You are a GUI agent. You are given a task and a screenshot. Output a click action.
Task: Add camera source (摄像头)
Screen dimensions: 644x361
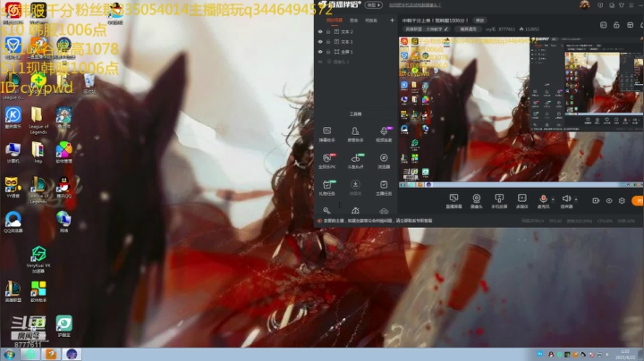point(477,201)
